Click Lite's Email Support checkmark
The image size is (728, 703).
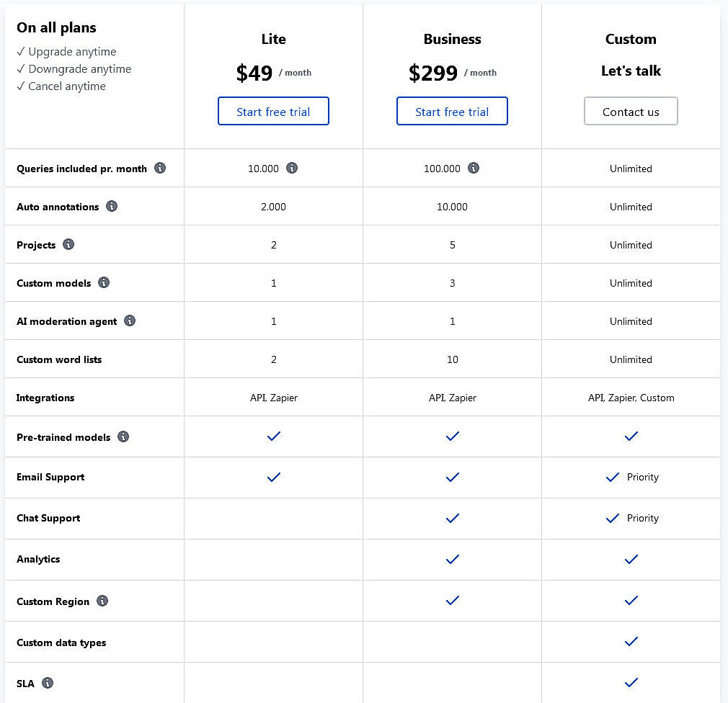[x=273, y=477]
